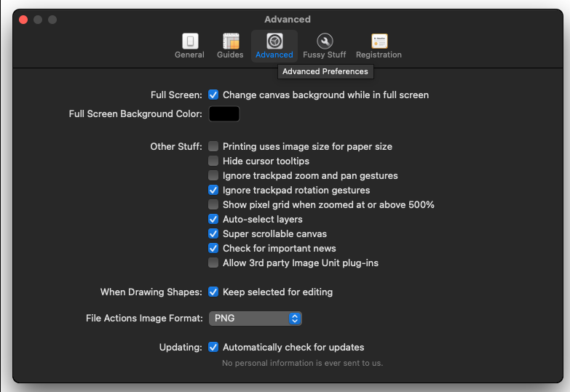Switch to the Guides tab label

230,55
